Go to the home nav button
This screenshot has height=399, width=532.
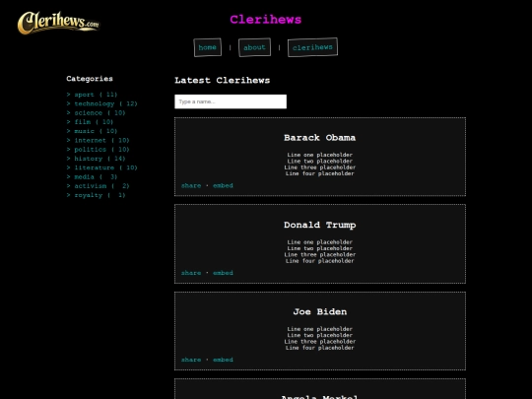(x=207, y=47)
